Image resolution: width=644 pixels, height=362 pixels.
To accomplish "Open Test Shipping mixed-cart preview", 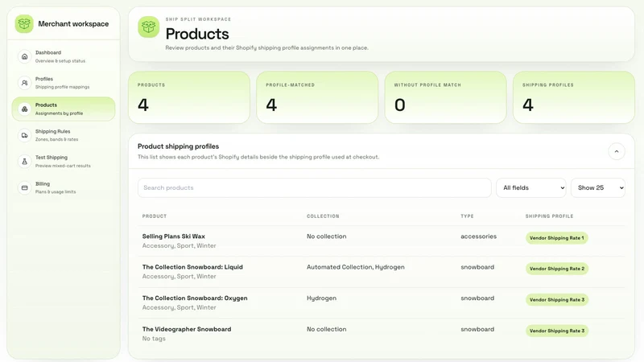I will pos(64,162).
